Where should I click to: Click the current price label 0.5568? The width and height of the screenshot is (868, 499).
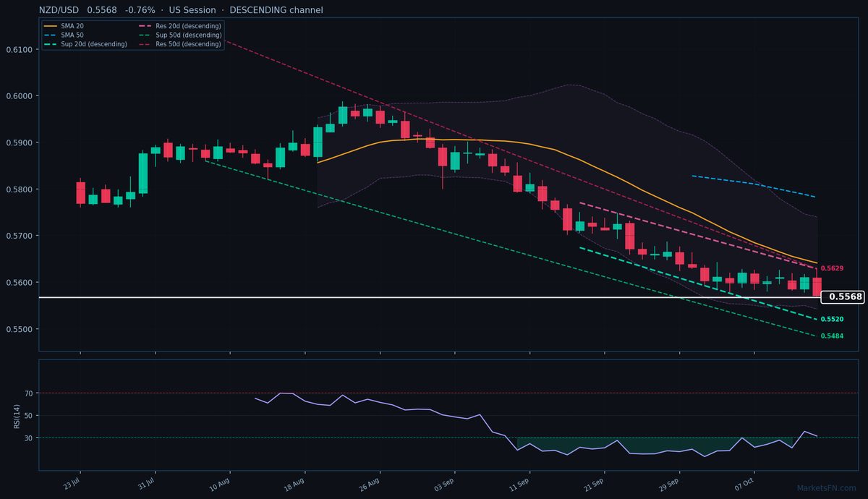pos(843,297)
